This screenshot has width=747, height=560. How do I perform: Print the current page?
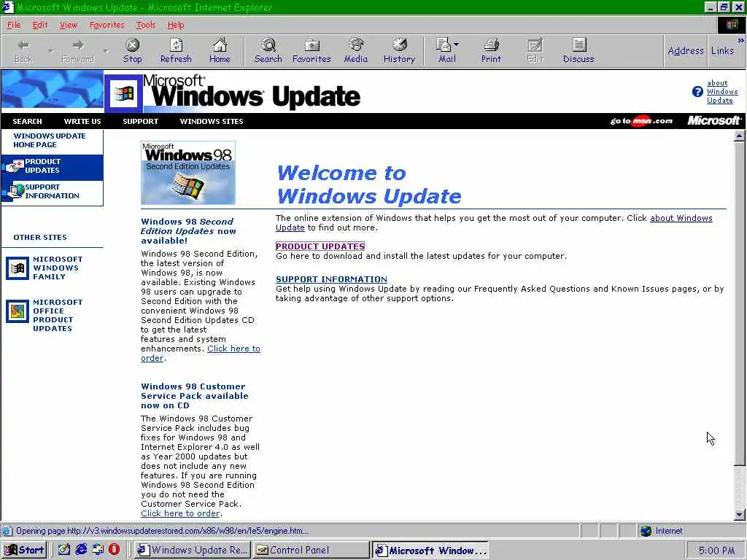click(491, 51)
